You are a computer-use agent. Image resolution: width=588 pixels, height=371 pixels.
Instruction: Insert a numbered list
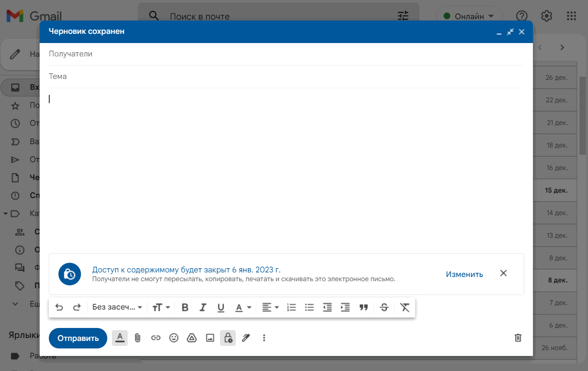pyautogui.click(x=292, y=307)
